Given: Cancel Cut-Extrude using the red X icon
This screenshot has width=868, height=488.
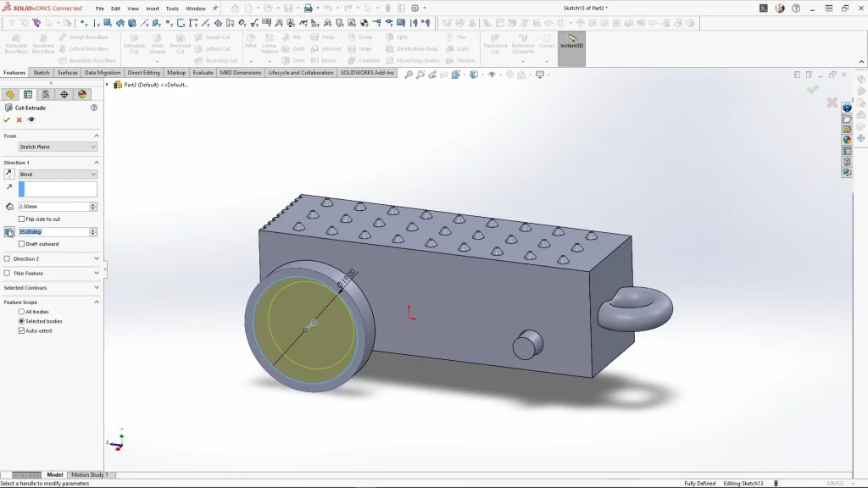Looking at the screenshot, I should [x=19, y=119].
